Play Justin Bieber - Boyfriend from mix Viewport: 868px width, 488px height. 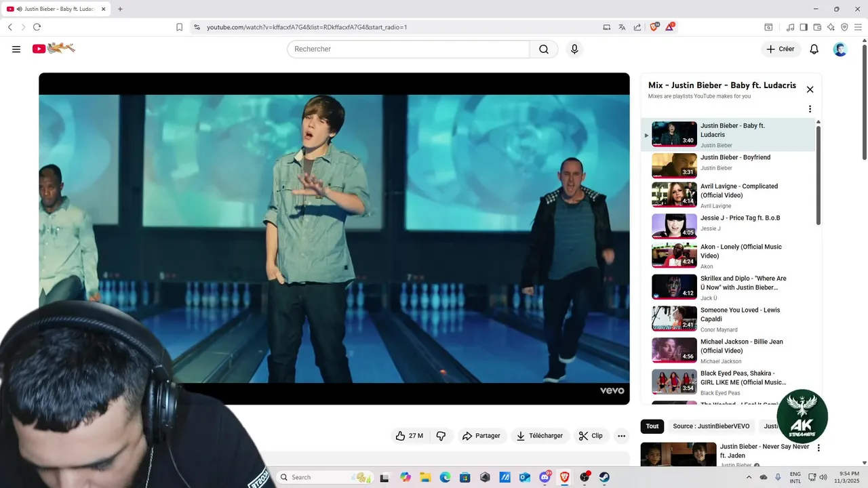(x=730, y=165)
